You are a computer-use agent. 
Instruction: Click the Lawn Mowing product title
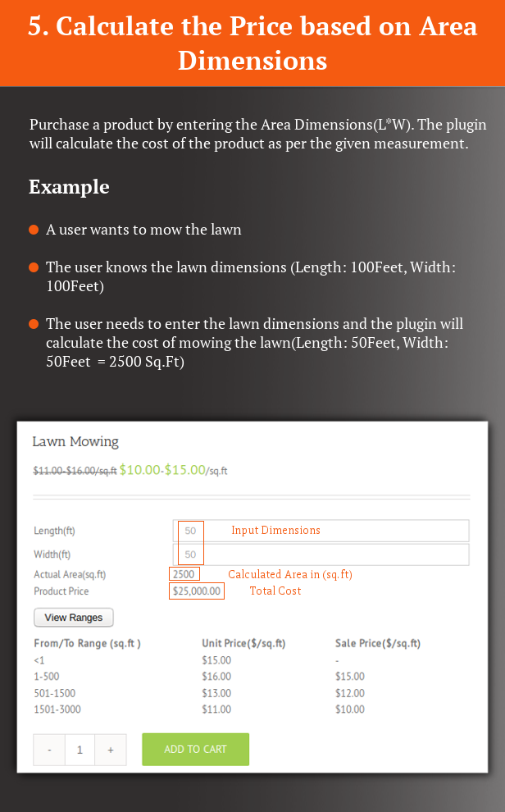click(75, 441)
